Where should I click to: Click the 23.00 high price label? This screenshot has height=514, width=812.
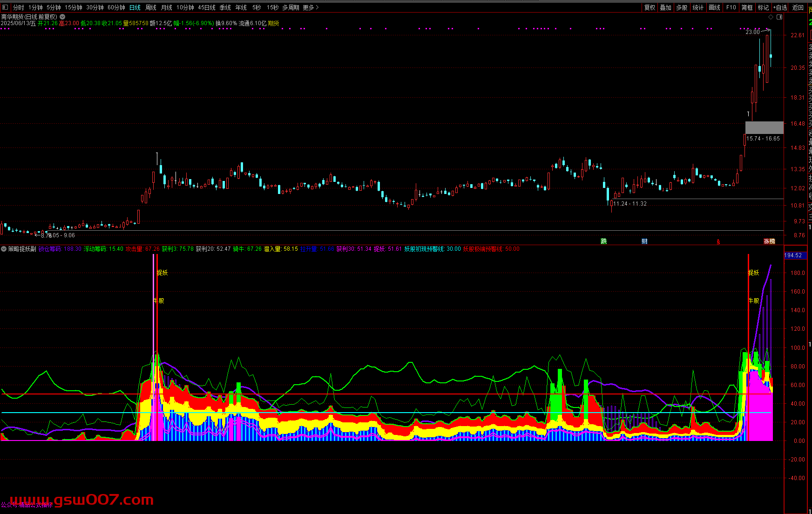pos(752,32)
